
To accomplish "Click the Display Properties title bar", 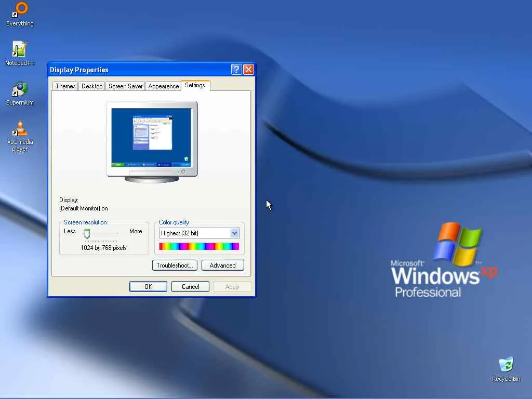I will click(139, 70).
